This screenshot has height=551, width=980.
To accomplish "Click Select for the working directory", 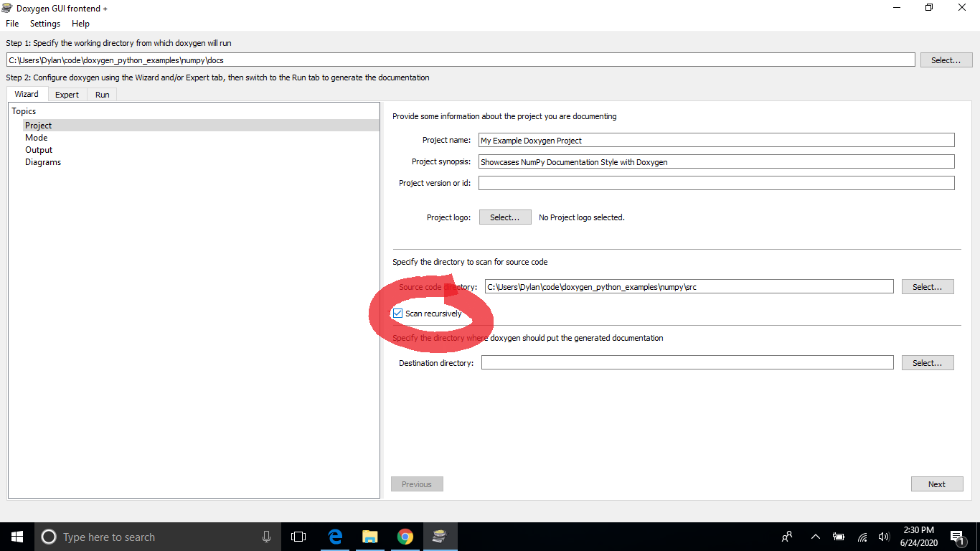I will [946, 60].
